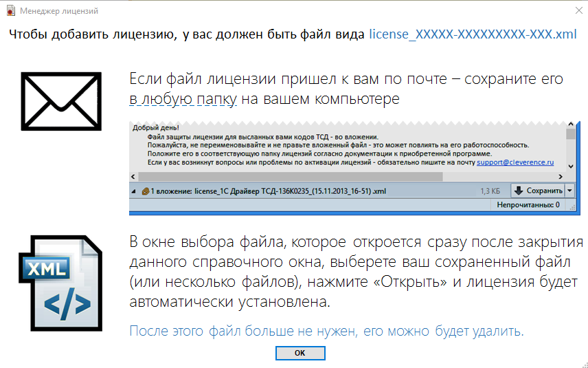Click the blue 'После этого файл больше не нужен' note
Screen dimensions: 588x368
tap(326, 331)
